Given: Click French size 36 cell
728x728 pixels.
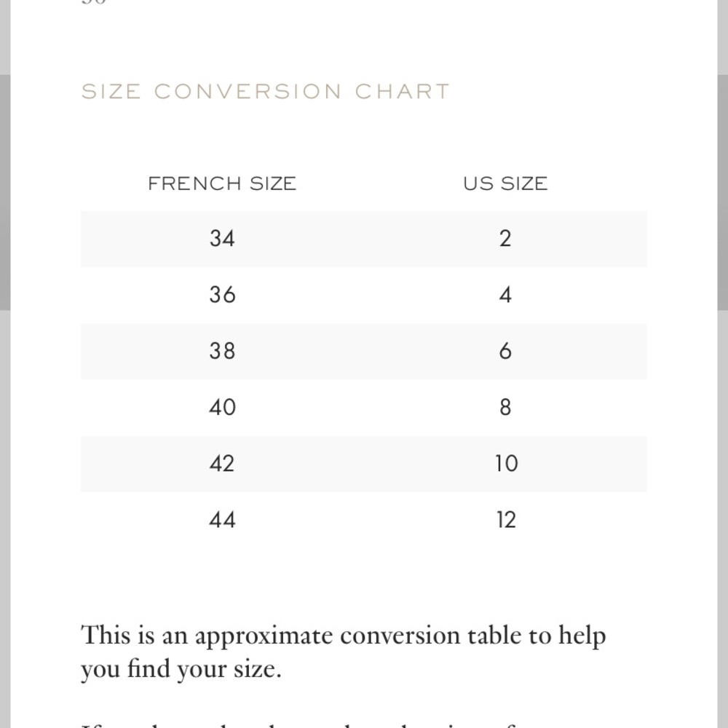Looking at the screenshot, I should (222, 295).
